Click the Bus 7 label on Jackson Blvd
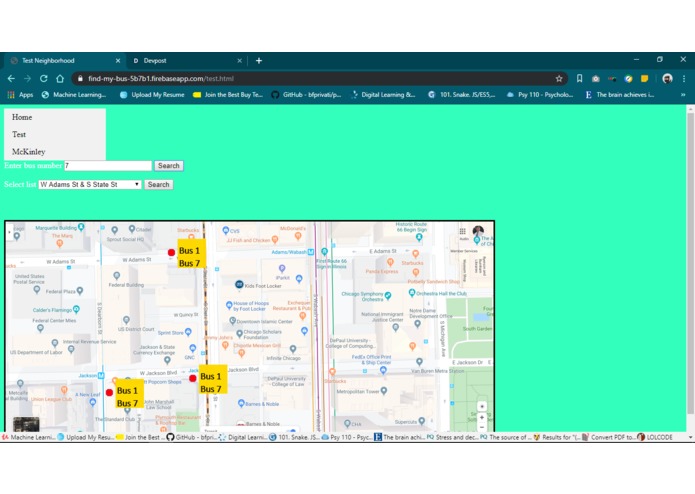The width and height of the screenshot is (695, 494). 211,389
